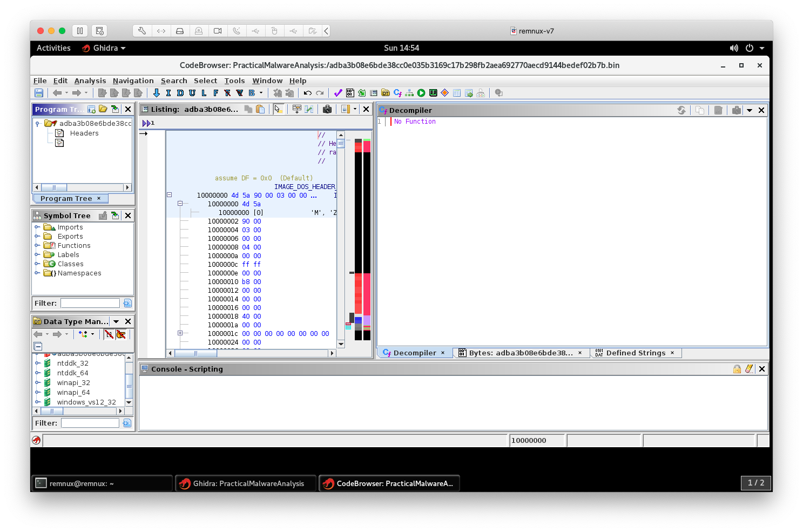The image size is (803, 532).
Task: Click the Headers entry in Program Tree
Action: (84, 133)
